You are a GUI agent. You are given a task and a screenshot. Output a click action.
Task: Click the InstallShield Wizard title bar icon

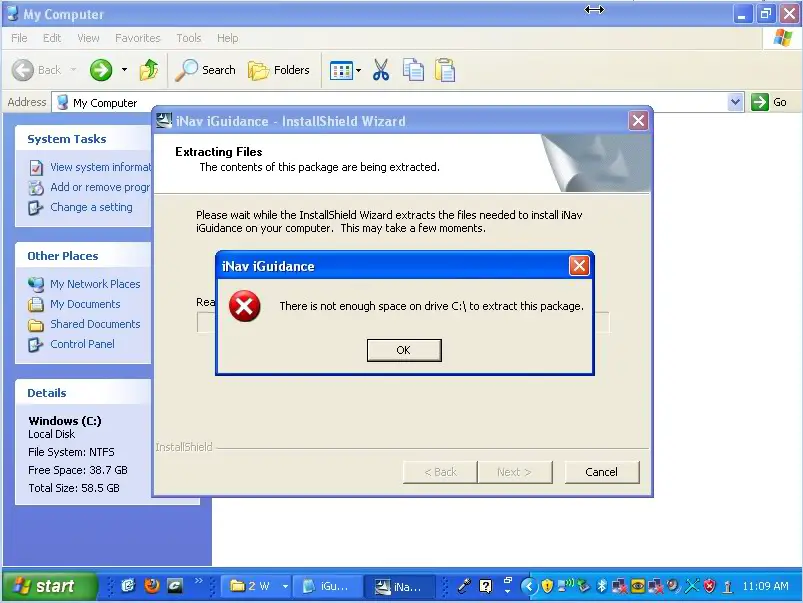click(x=164, y=121)
